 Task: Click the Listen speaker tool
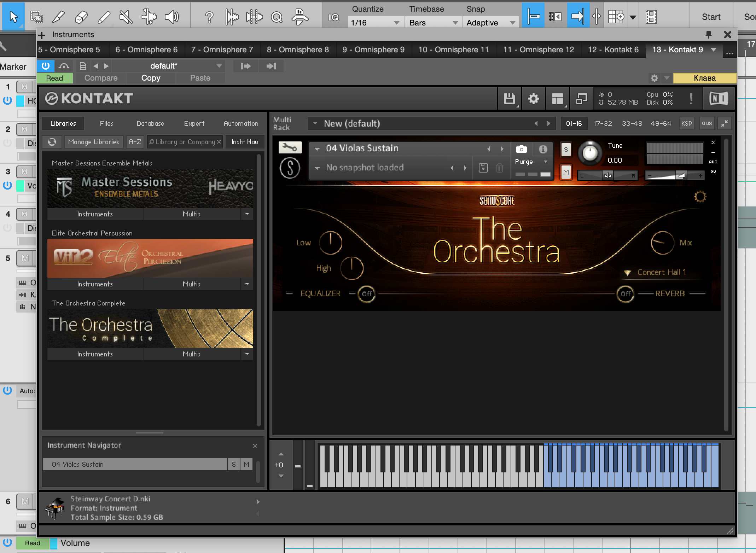pyautogui.click(x=172, y=17)
